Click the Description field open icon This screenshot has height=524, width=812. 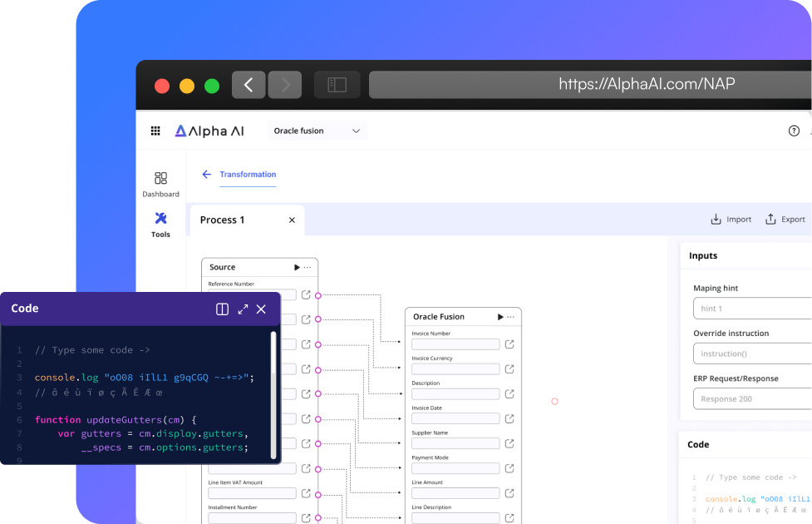(x=509, y=394)
